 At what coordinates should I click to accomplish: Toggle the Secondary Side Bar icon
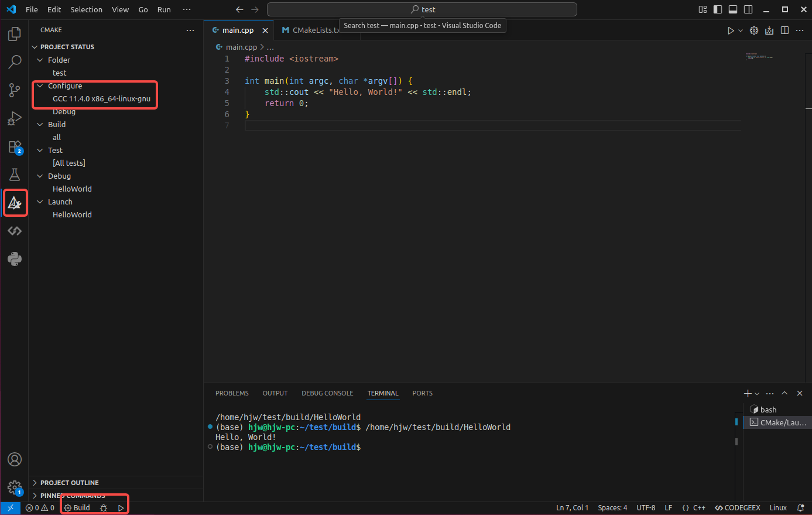748,9
